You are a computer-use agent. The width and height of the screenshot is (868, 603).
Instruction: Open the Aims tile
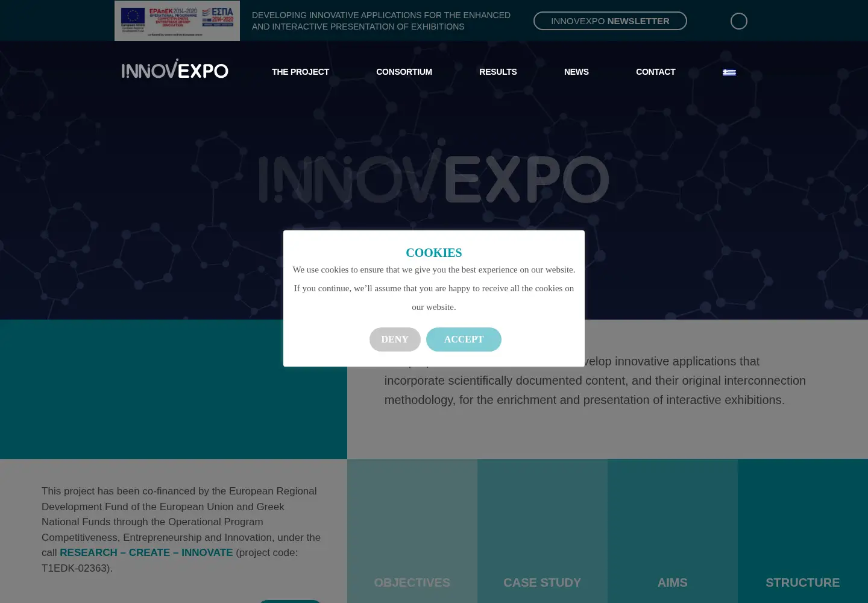(673, 531)
